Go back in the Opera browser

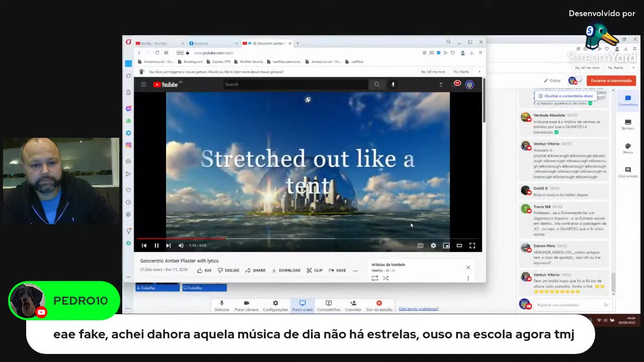tap(139, 53)
